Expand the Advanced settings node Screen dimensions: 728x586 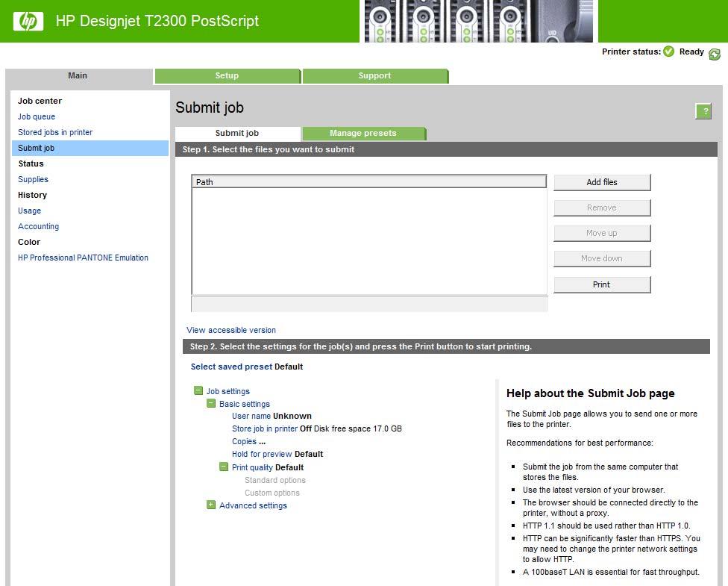[x=211, y=505]
